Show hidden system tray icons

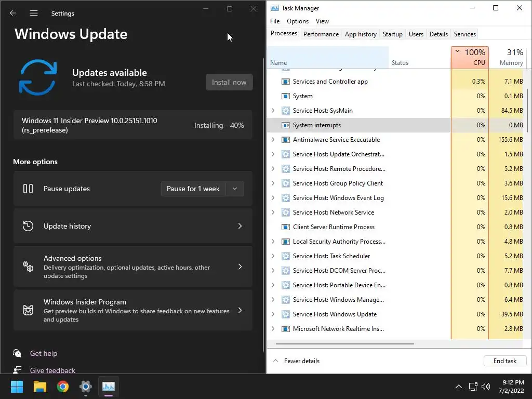coord(458,387)
